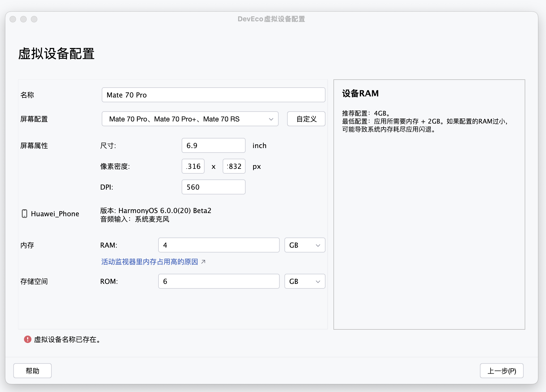The image size is (546, 392).
Task: Click the 音频输入：系统麦克风 text
Action: 135,219
